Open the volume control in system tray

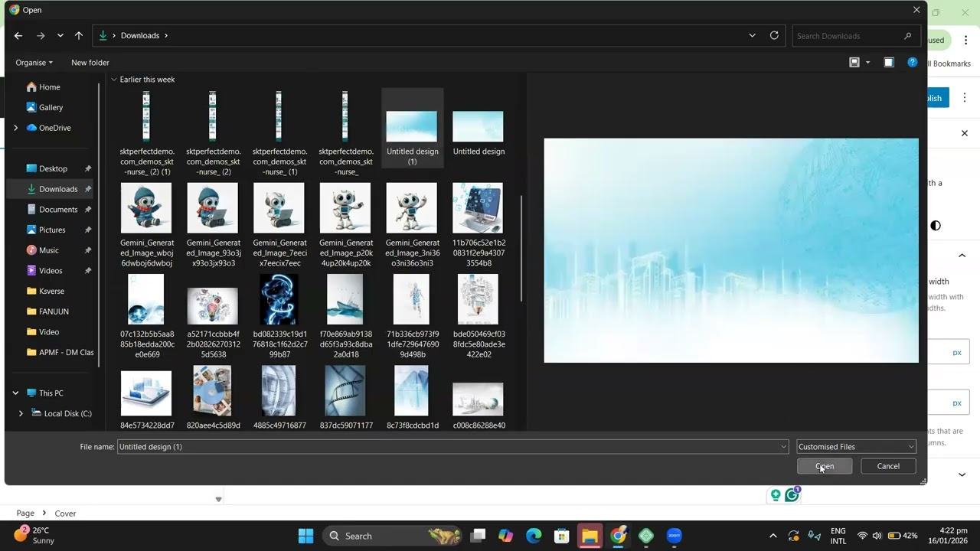click(877, 536)
